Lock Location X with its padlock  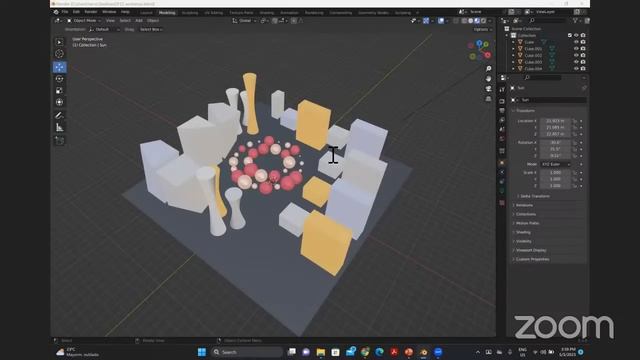[x=575, y=121]
